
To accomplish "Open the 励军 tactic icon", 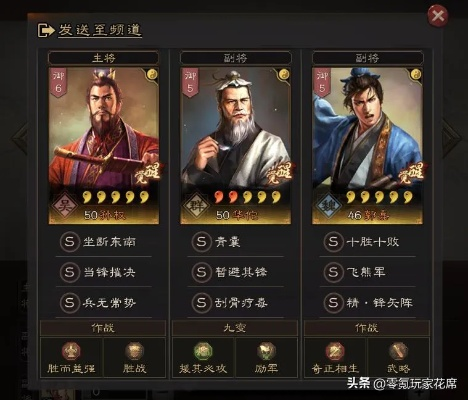I will [x=266, y=351].
